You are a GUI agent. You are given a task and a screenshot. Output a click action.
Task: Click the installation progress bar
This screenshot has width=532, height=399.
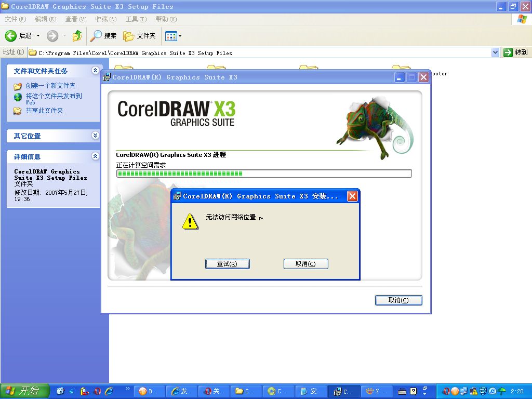point(264,174)
